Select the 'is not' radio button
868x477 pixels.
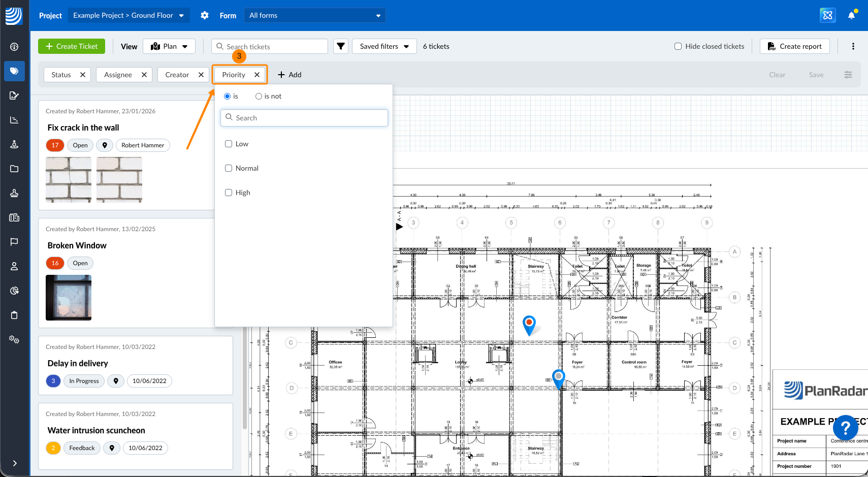pos(259,96)
